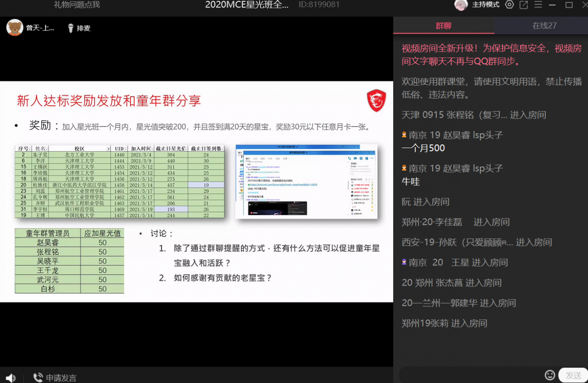This screenshot has width=588, height=383.
Task: Click the shared slide presentation area
Action: [197, 192]
